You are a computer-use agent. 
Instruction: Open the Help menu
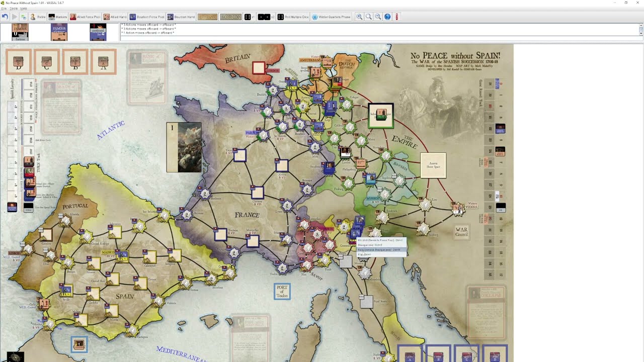click(24, 9)
